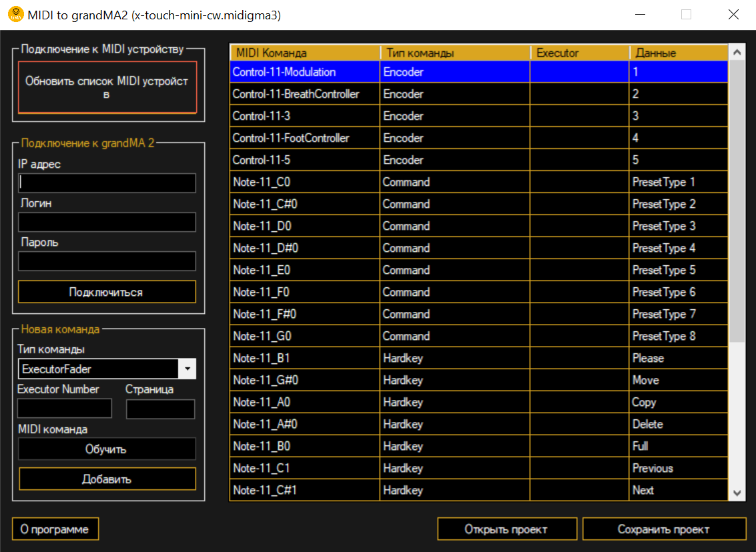Open the О программе about dialog
756x552 pixels.
coord(55,529)
